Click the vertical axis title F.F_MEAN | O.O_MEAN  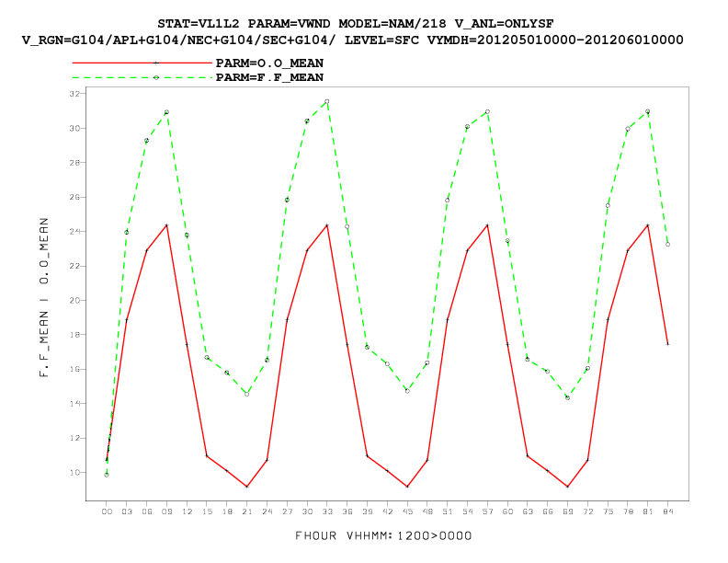[44, 297]
